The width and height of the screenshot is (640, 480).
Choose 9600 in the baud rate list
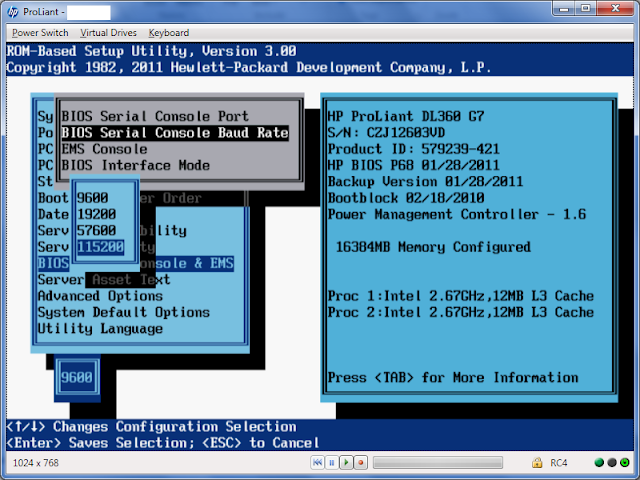pyautogui.click(x=93, y=198)
